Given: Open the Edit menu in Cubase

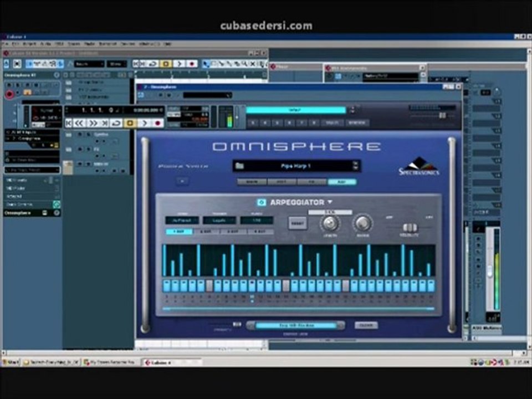Looking at the screenshot, I should tap(16, 44).
